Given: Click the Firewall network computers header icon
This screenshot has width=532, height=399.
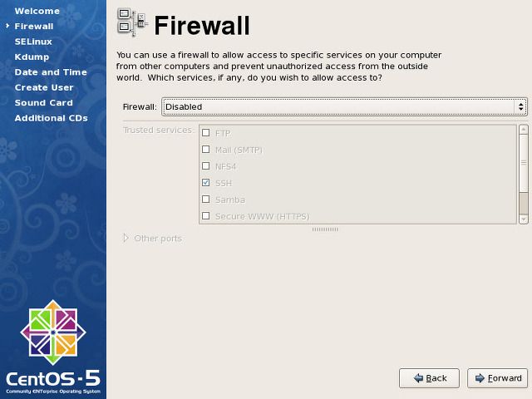Looking at the screenshot, I should [132, 22].
